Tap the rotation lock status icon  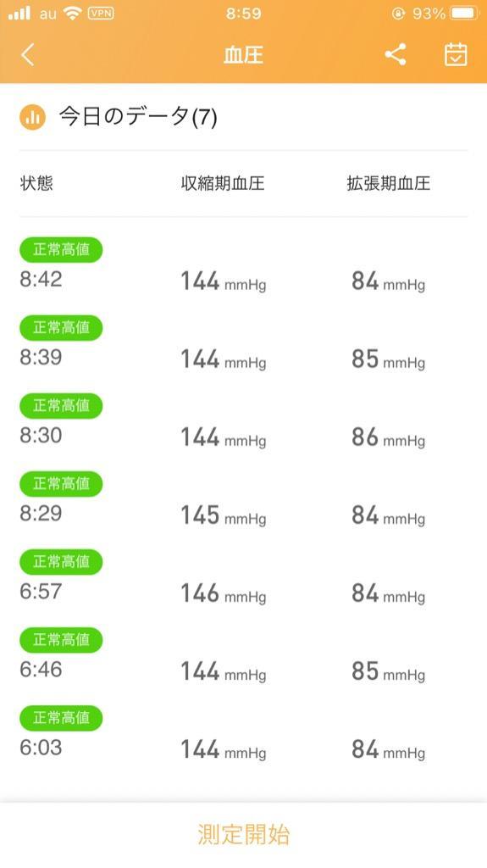pyautogui.click(x=398, y=14)
